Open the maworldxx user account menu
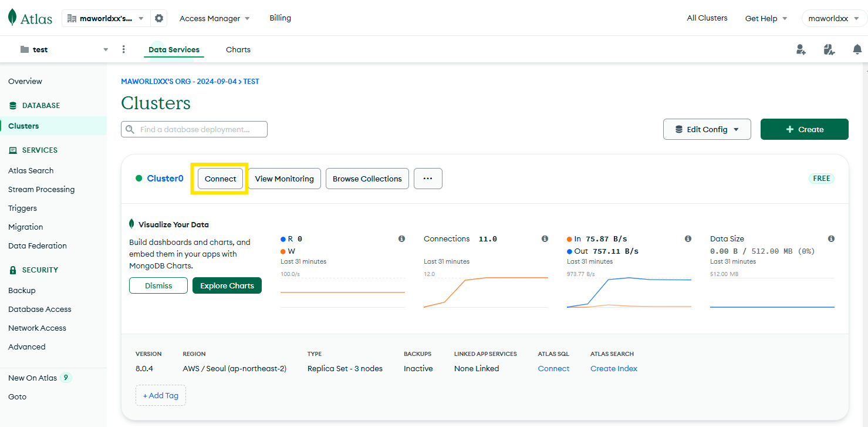This screenshot has height=427, width=868. coord(834,18)
